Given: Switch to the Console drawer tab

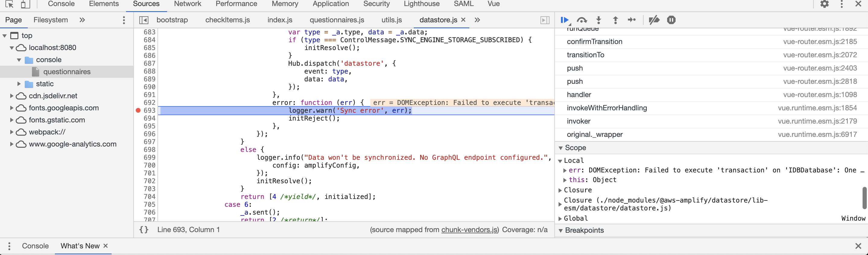Looking at the screenshot, I should pos(35,246).
